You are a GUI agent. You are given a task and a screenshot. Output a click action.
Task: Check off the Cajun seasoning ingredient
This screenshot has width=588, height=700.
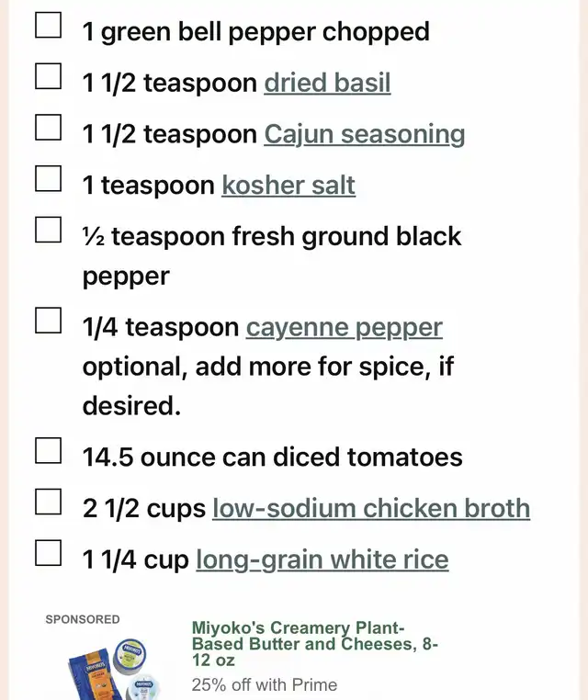[x=49, y=128]
